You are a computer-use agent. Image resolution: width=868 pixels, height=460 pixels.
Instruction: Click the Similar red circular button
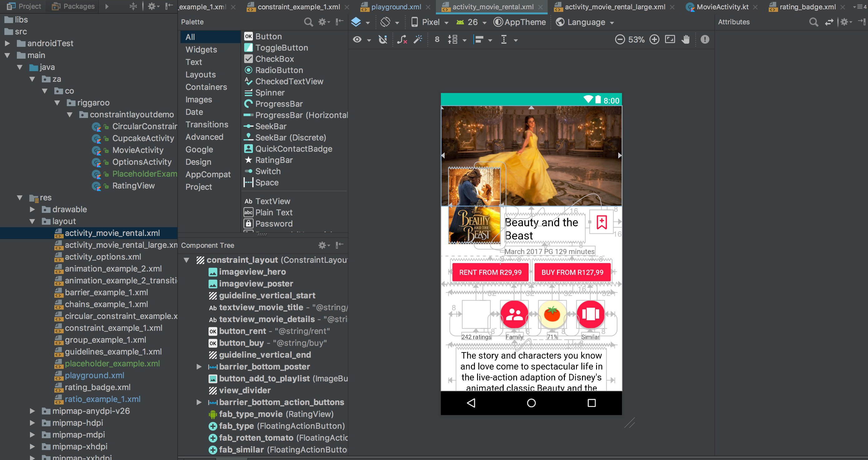(590, 314)
